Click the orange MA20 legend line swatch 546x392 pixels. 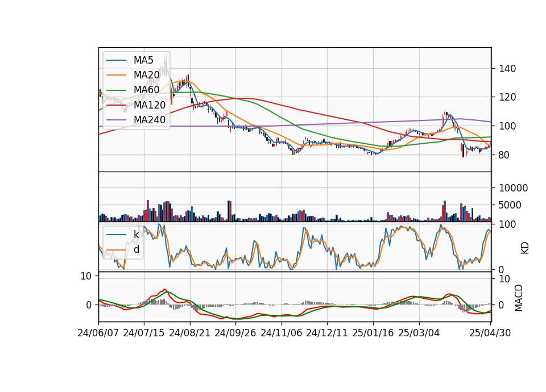point(116,75)
